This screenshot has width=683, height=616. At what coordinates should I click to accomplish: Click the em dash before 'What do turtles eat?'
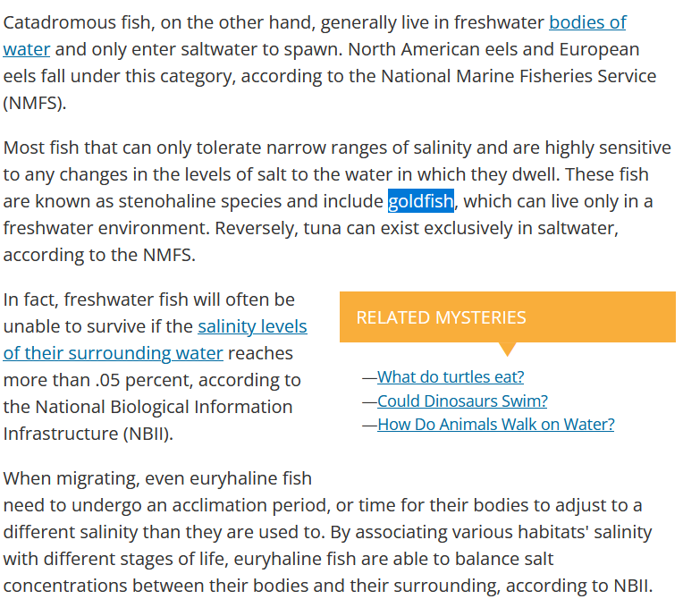click(x=369, y=377)
